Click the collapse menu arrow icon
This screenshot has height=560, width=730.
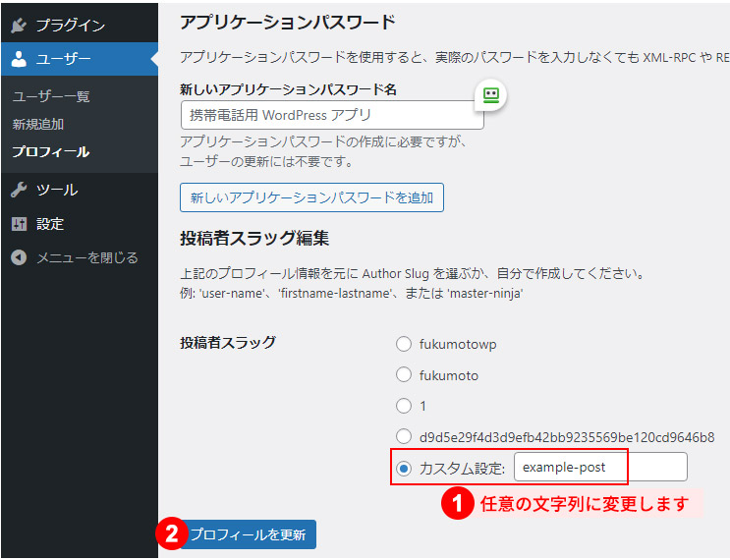tap(19, 257)
